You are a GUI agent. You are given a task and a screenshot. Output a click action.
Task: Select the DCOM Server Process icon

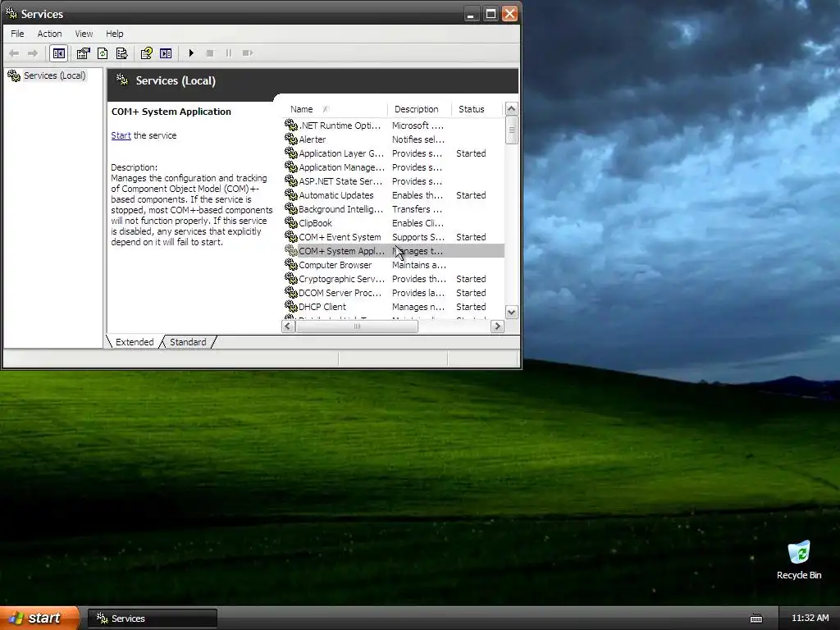click(291, 293)
